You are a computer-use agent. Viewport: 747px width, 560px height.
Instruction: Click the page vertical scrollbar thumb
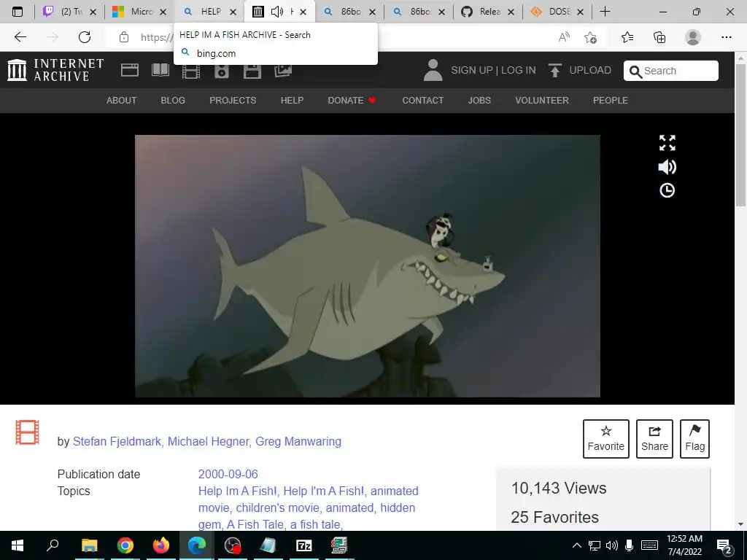coord(740,133)
